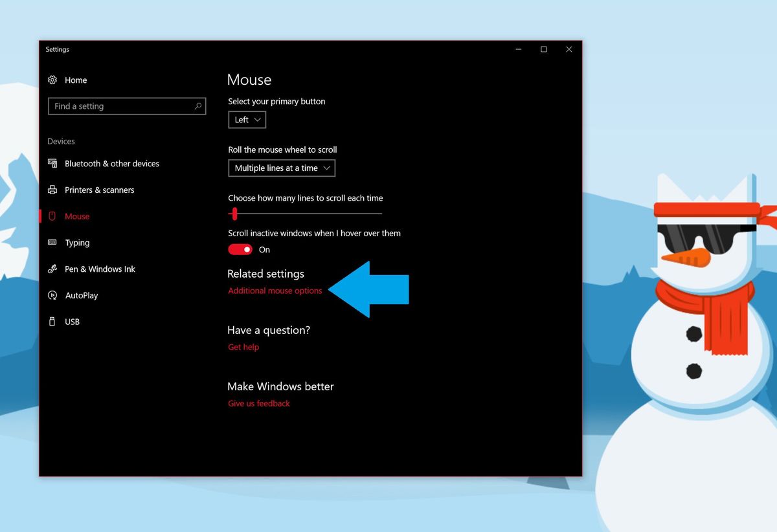Select Mouse under the Devices section

pyautogui.click(x=77, y=216)
